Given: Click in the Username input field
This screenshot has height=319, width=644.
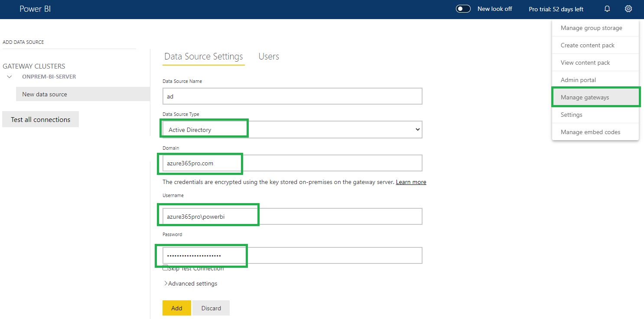Looking at the screenshot, I should [x=292, y=216].
